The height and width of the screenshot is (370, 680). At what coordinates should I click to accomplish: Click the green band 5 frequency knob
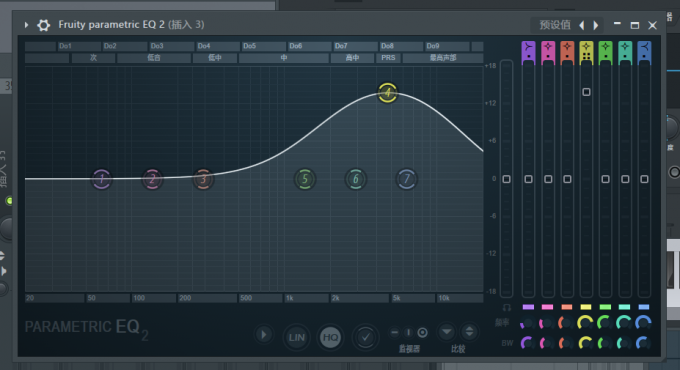[x=605, y=323]
